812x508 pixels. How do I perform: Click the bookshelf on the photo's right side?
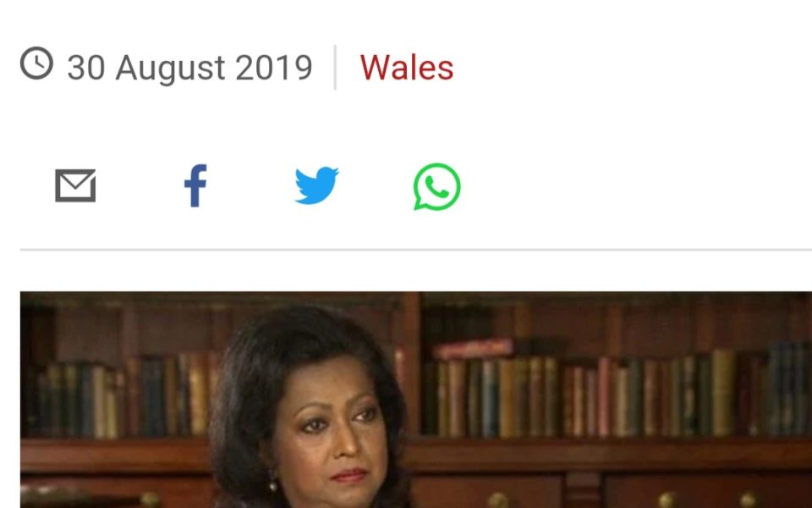(617, 394)
